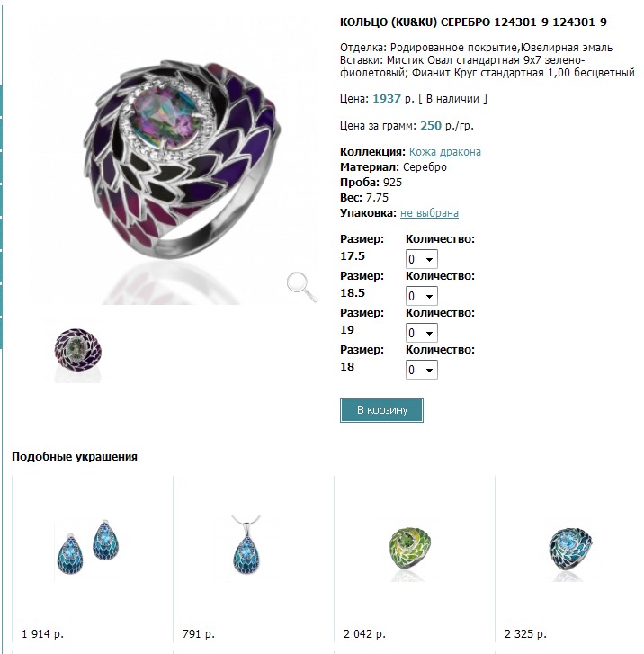Open quantity dropdown for size 18

click(x=421, y=370)
